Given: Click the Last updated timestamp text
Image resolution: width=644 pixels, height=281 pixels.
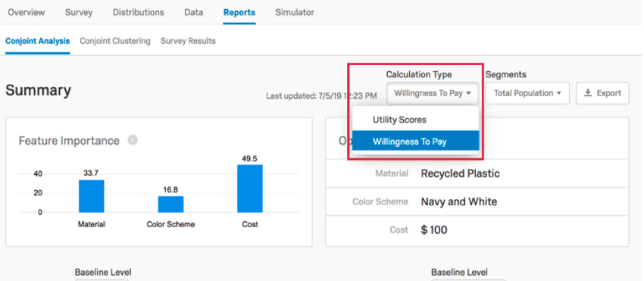Looking at the screenshot, I should pos(321,96).
